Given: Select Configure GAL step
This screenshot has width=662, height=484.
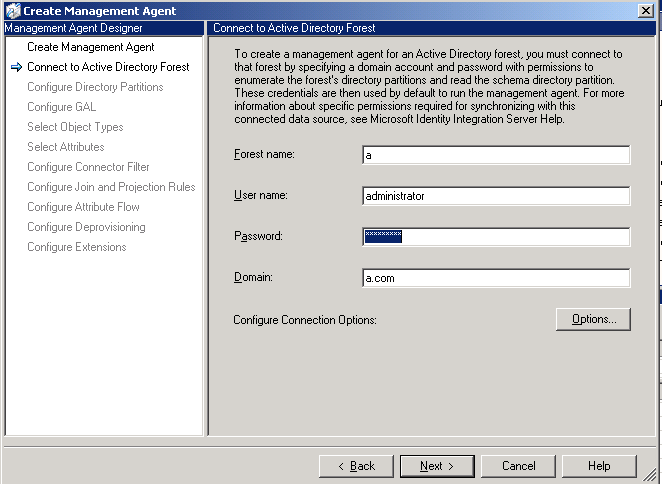Looking at the screenshot, I should tap(62, 107).
